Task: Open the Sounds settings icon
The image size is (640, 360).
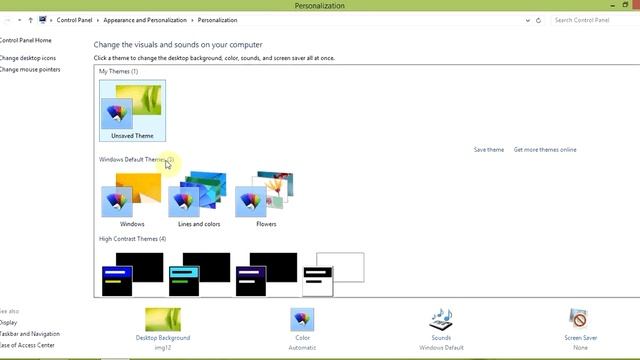Action: coord(441,319)
